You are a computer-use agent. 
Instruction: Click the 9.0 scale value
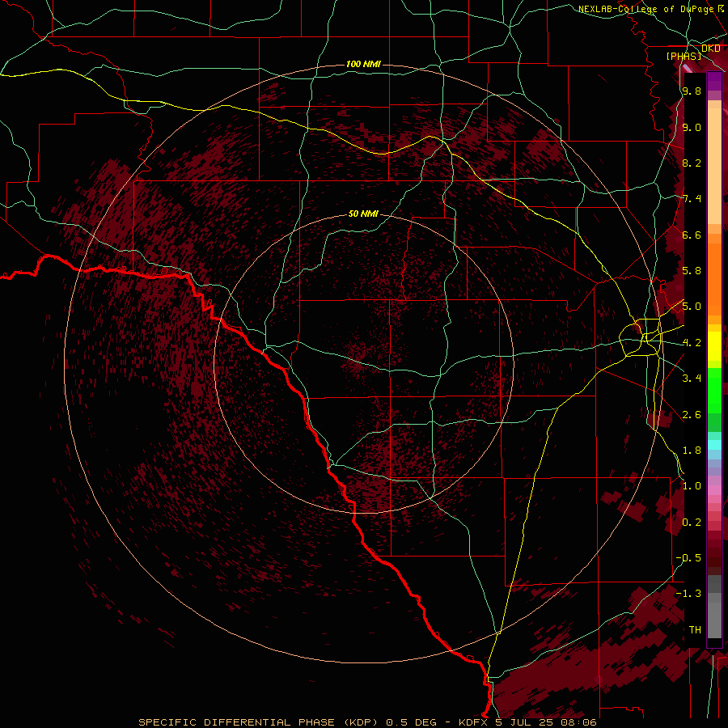692,127
